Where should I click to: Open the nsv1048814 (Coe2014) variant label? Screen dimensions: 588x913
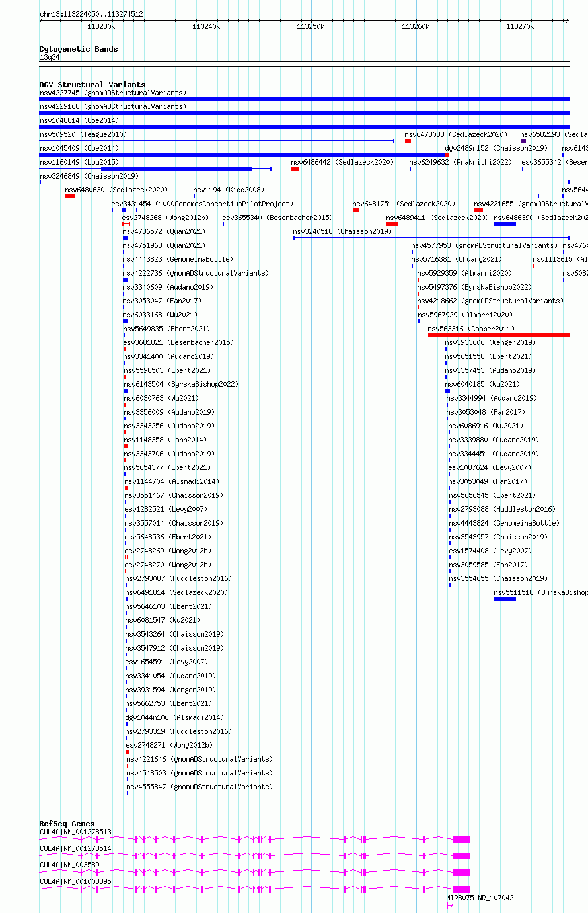click(79, 120)
